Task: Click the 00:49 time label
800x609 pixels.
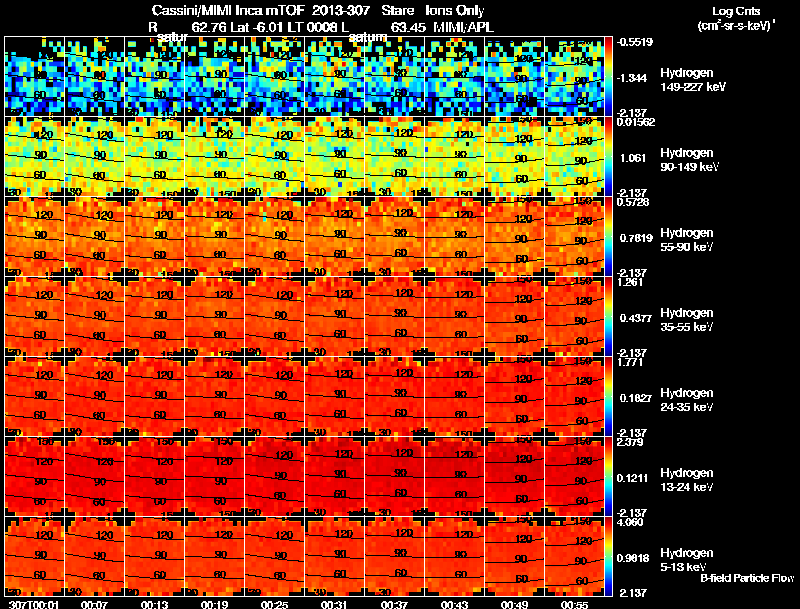Action: click(x=514, y=604)
